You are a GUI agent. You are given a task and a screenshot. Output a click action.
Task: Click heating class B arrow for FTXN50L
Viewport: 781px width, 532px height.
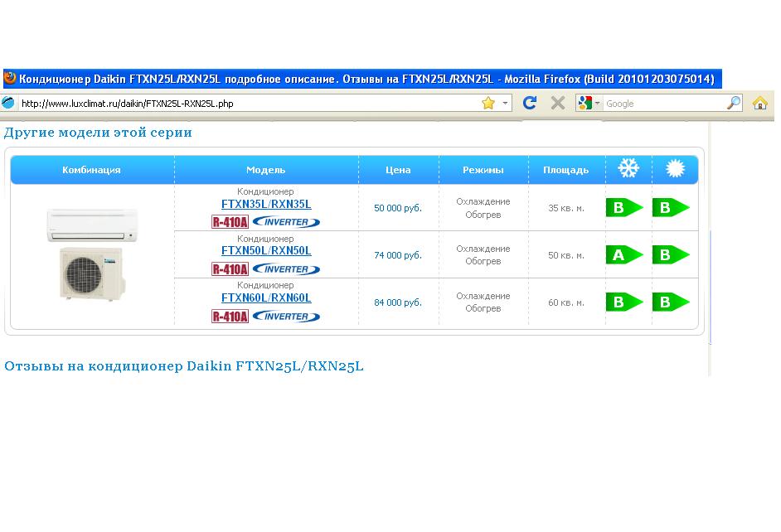point(671,254)
